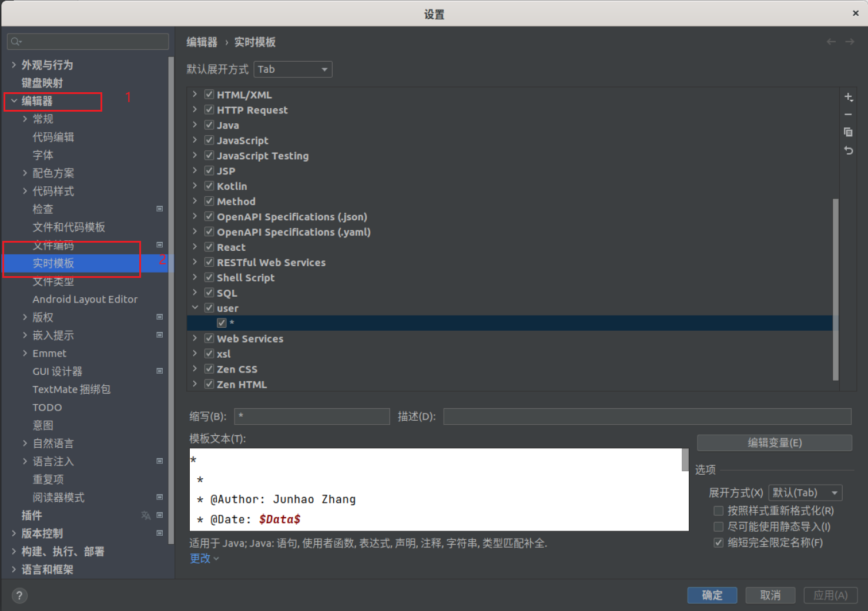Click the 应用(A) button
Image resolution: width=868 pixels, height=611 pixels.
(830, 595)
